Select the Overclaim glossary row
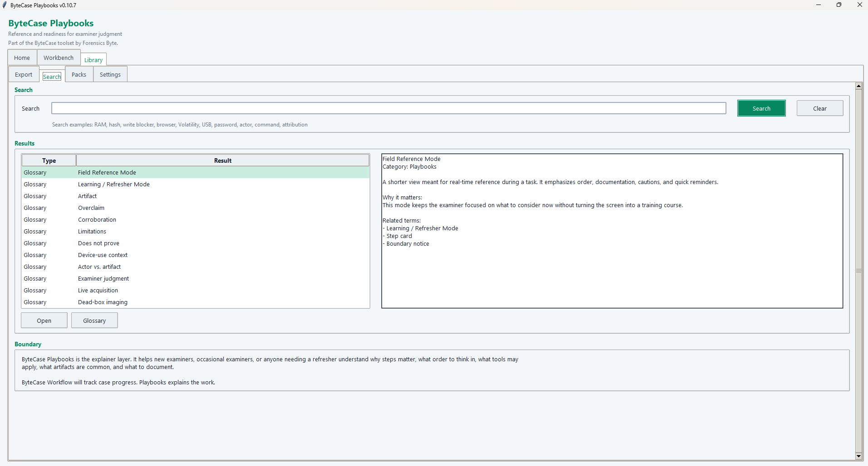 pyautogui.click(x=196, y=208)
